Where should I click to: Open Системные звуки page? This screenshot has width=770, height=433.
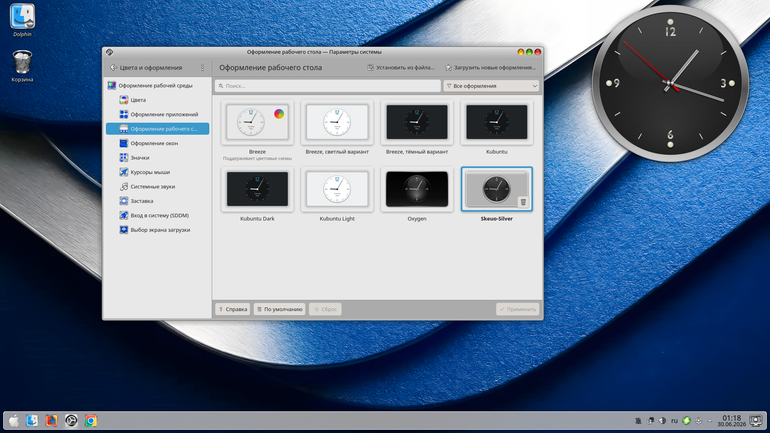157,187
